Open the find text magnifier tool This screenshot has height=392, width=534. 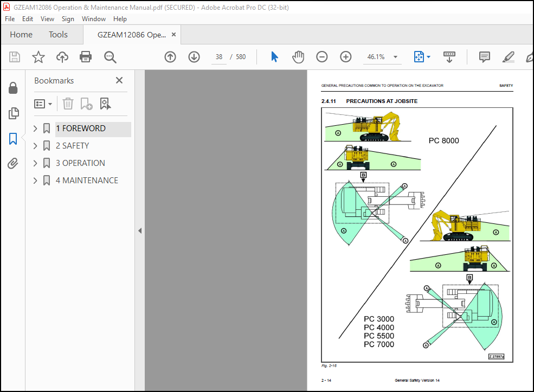coord(110,57)
